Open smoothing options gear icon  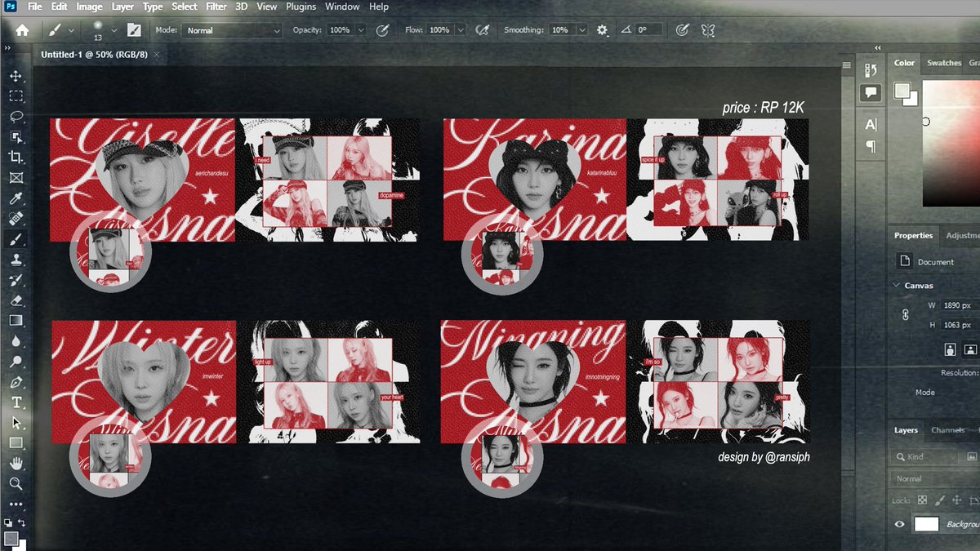tap(602, 29)
